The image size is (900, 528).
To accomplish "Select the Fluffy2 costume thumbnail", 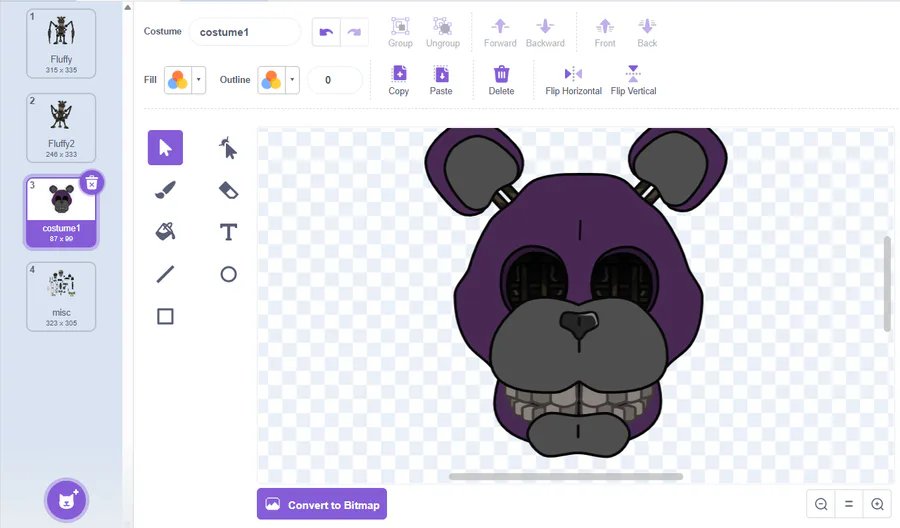I will pyautogui.click(x=61, y=128).
